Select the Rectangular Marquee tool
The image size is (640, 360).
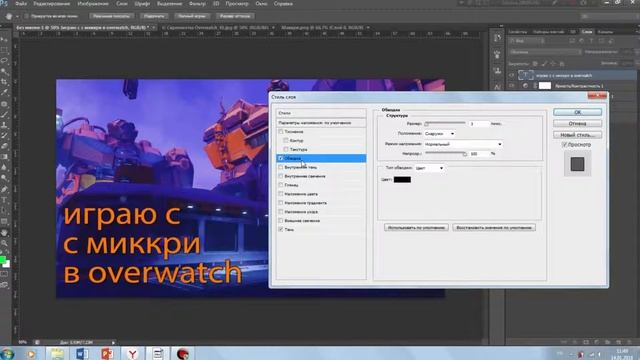(x=4, y=50)
